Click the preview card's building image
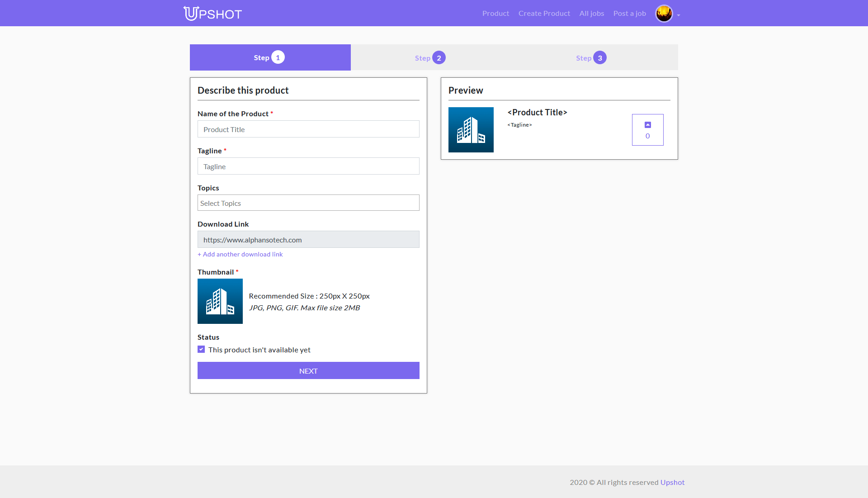Screen dimensions: 868x498 tap(471, 130)
